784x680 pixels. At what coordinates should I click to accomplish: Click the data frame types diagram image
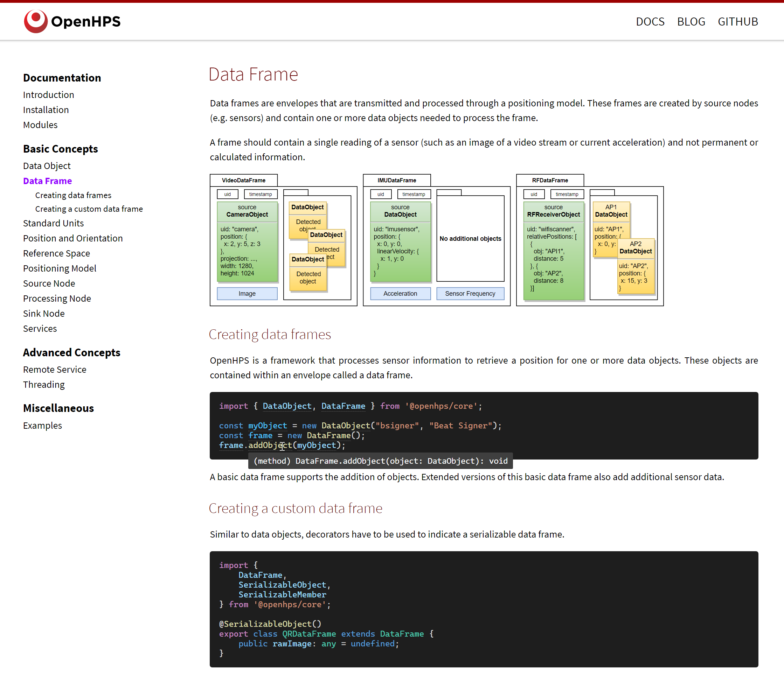tap(437, 240)
